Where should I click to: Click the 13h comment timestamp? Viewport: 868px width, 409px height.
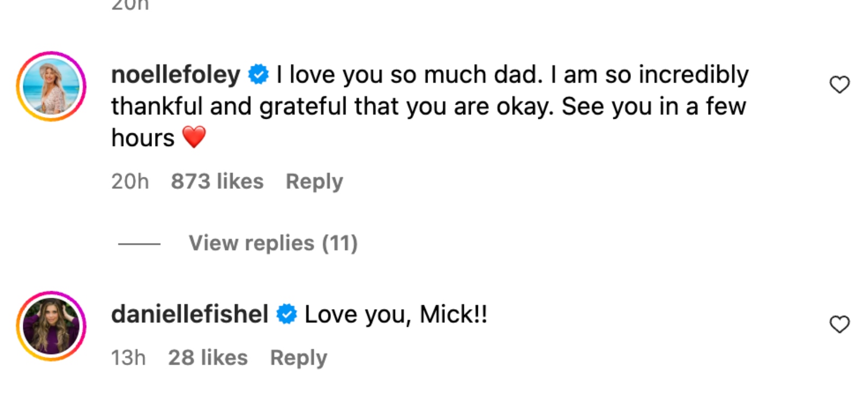(x=129, y=358)
